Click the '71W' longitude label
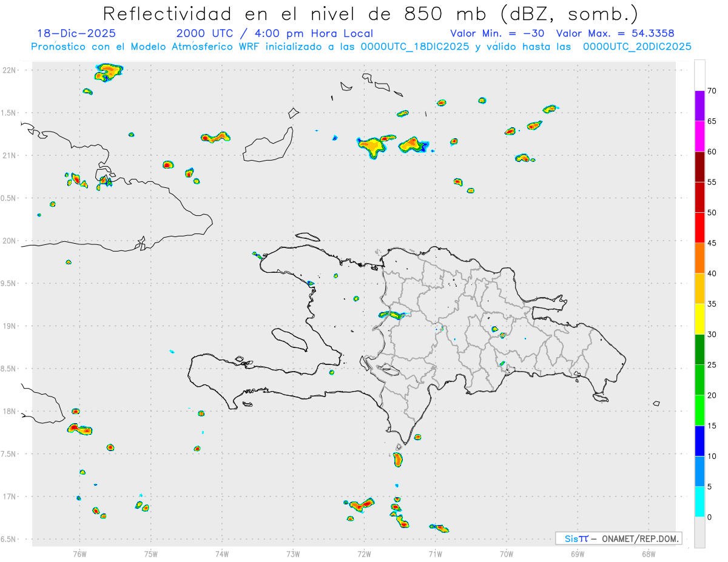Image resolution: width=728 pixels, height=562 pixels. [435, 554]
